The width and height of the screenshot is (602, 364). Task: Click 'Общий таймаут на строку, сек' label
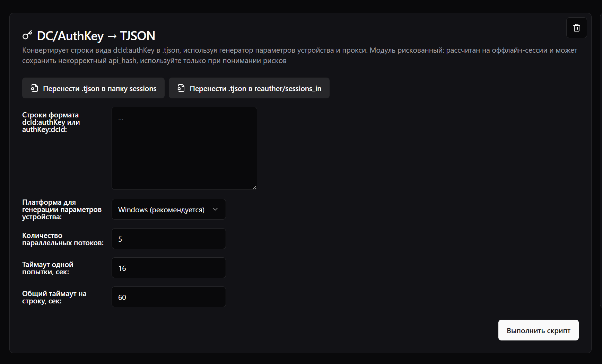point(54,297)
